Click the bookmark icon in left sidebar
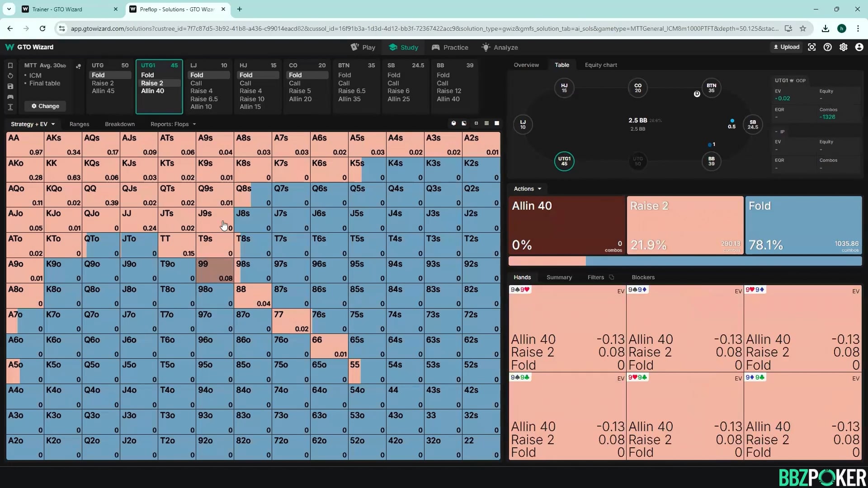The height and width of the screenshot is (488, 868). [10, 66]
